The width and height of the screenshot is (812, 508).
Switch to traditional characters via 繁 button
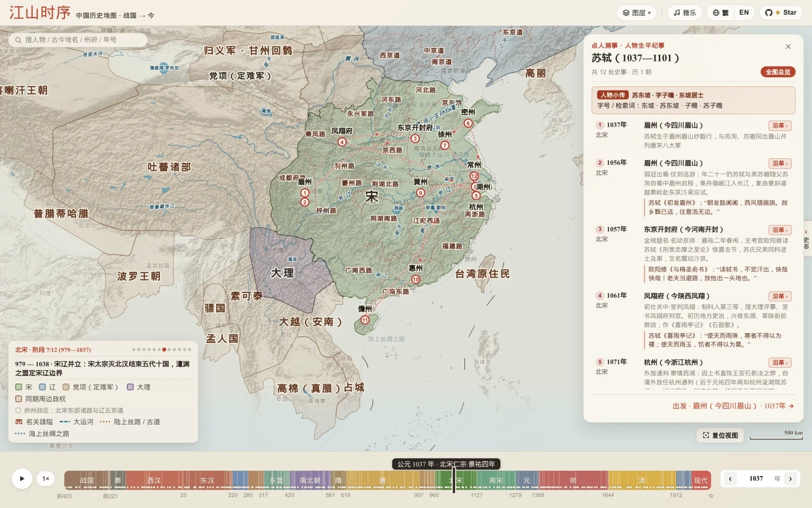[720, 13]
